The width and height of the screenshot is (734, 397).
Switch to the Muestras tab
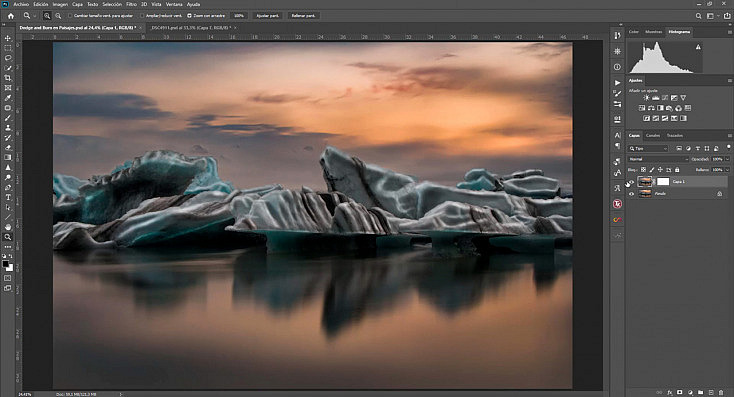(x=653, y=32)
